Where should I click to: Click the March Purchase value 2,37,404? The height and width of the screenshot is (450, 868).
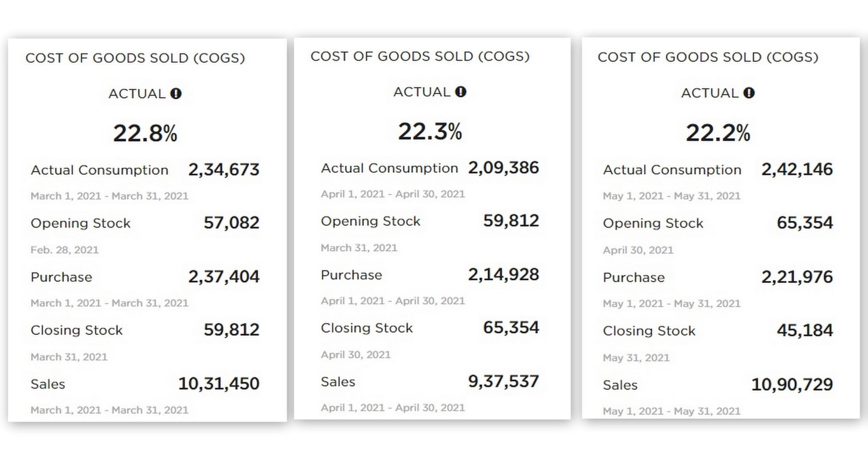click(x=224, y=277)
